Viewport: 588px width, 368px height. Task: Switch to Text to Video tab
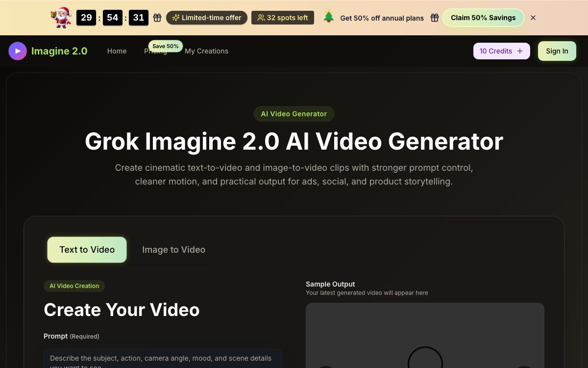(87, 250)
